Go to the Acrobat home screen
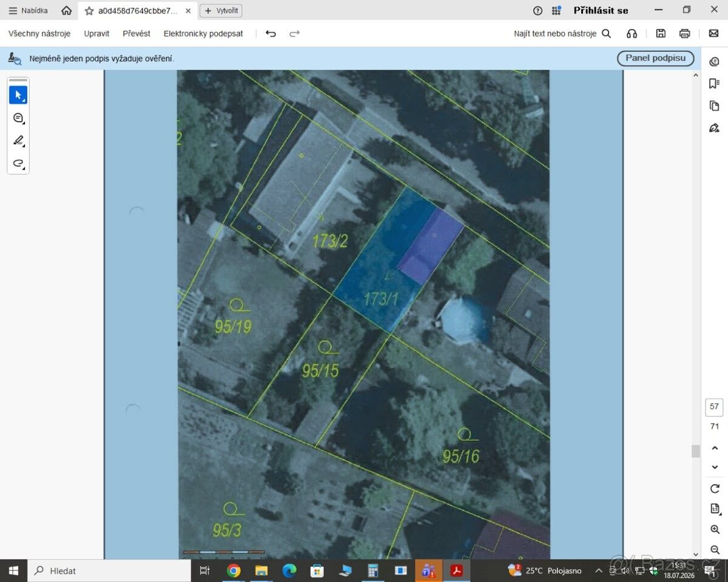Image resolution: width=728 pixels, height=582 pixels. (x=67, y=10)
